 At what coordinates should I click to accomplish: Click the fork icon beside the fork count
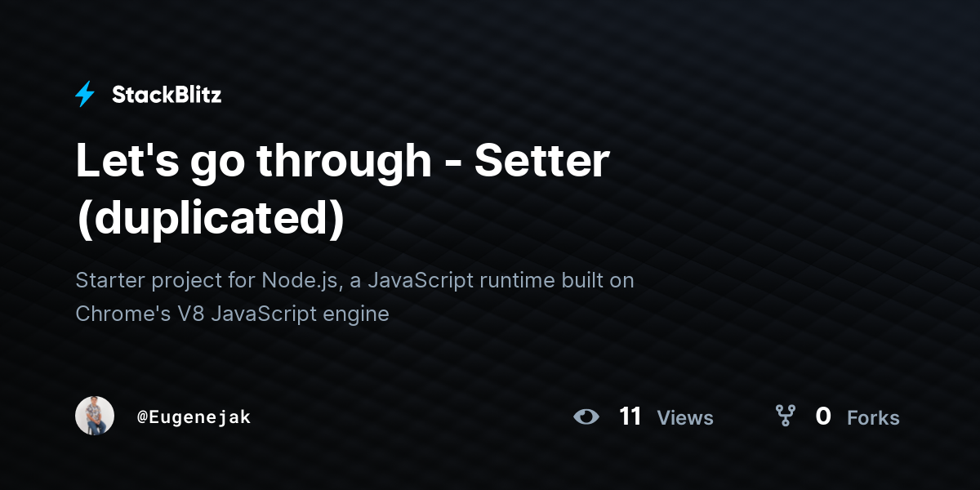785,416
